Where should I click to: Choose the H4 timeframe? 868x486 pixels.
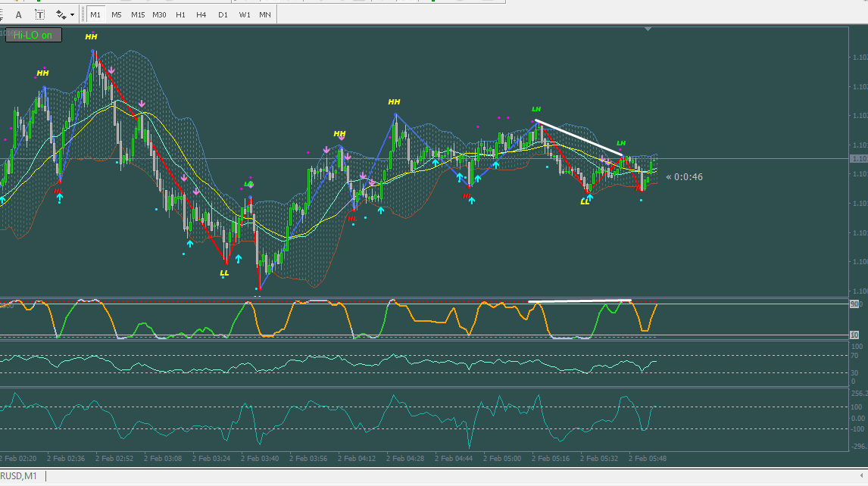click(201, 14)
